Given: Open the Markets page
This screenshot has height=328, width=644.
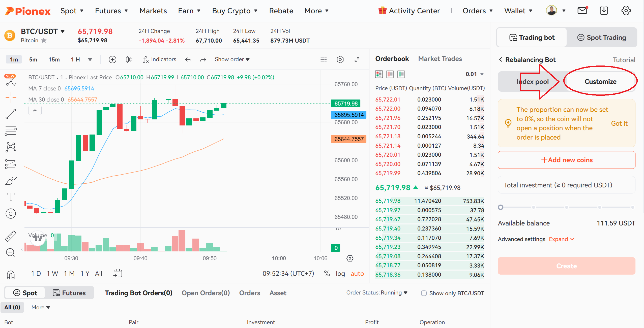Looking at the screenshot, I should (153, 11).
